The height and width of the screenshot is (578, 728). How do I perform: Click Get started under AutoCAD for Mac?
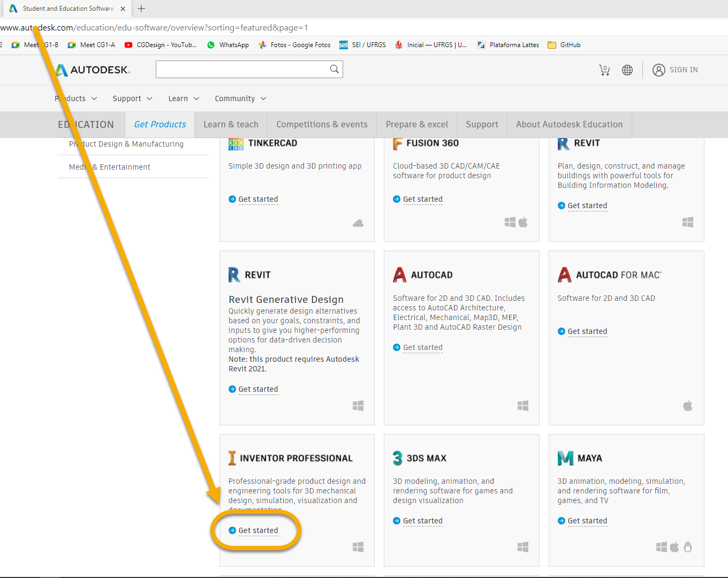587,331
